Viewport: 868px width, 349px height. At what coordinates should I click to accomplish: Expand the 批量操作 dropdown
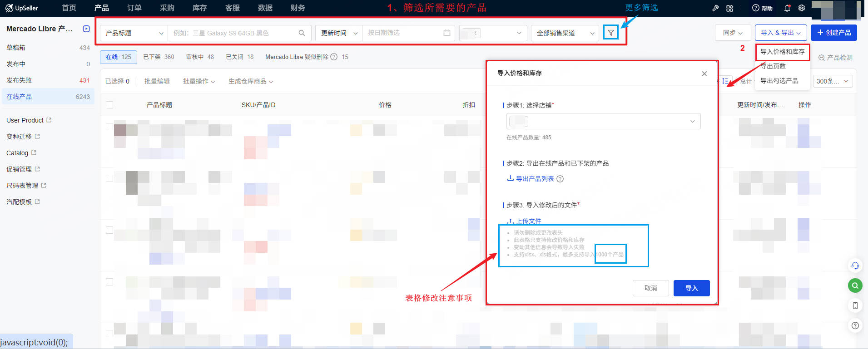click(x=199, y=81)
